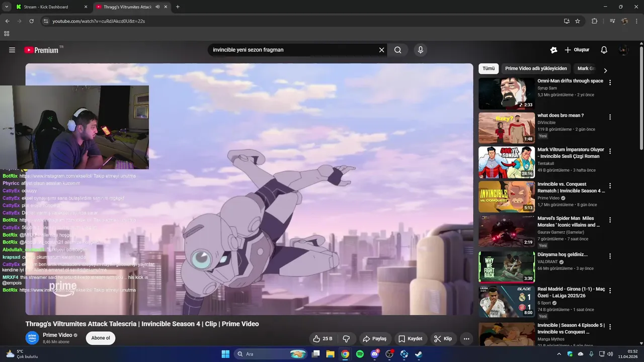Open more actions three-dot button under video
Viewport: 644px width, 362px height.
point(466,339)
